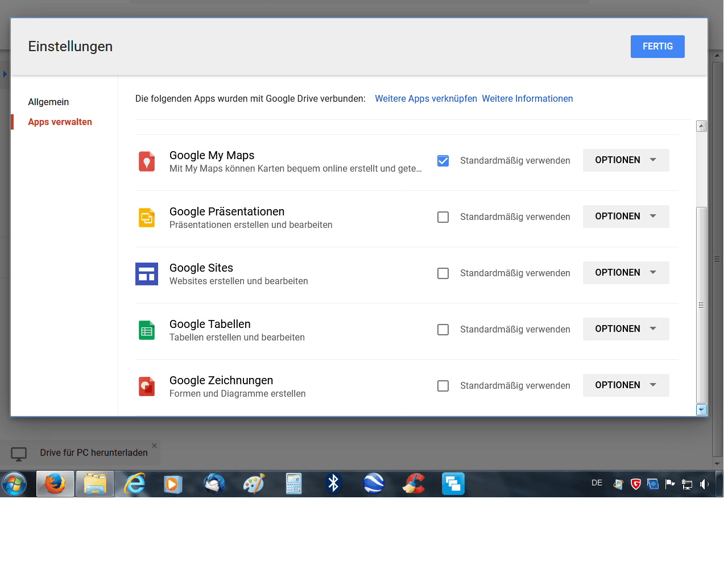This screenshot has height=582, width=728.
Task: Open Calculator from the taskbar
Action: click(293, 484)
